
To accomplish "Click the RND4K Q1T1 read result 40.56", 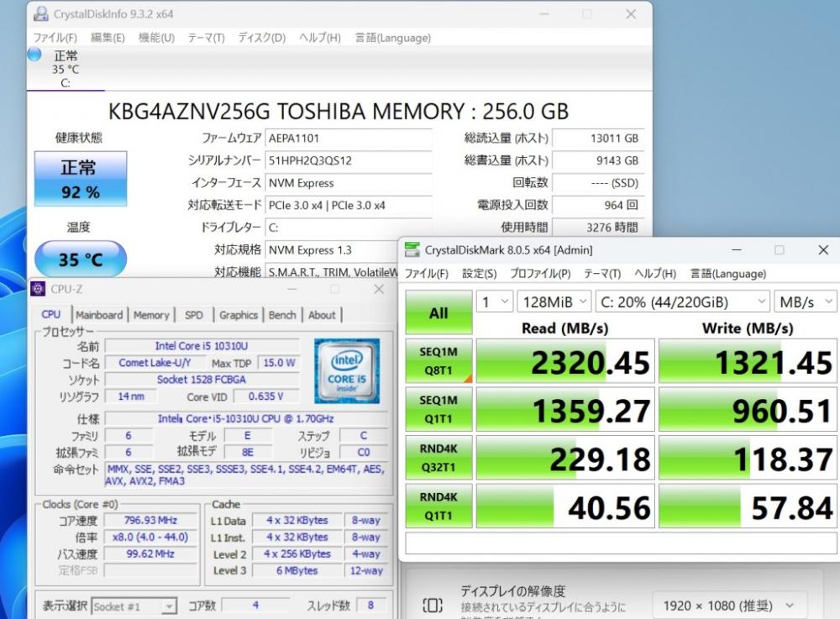I will (x=565, y=506).
